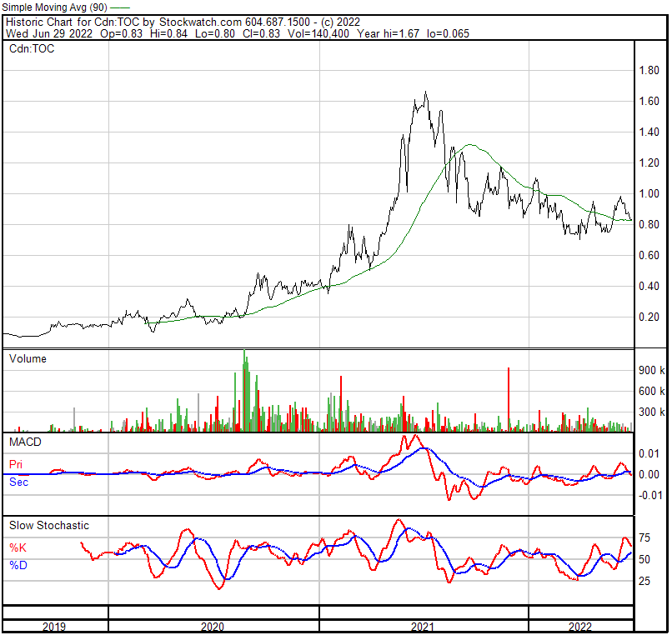This screenshot has width=672, height=635.
Task: Click the 'Cl=0.83' close price value
Action: pos(261,33)
